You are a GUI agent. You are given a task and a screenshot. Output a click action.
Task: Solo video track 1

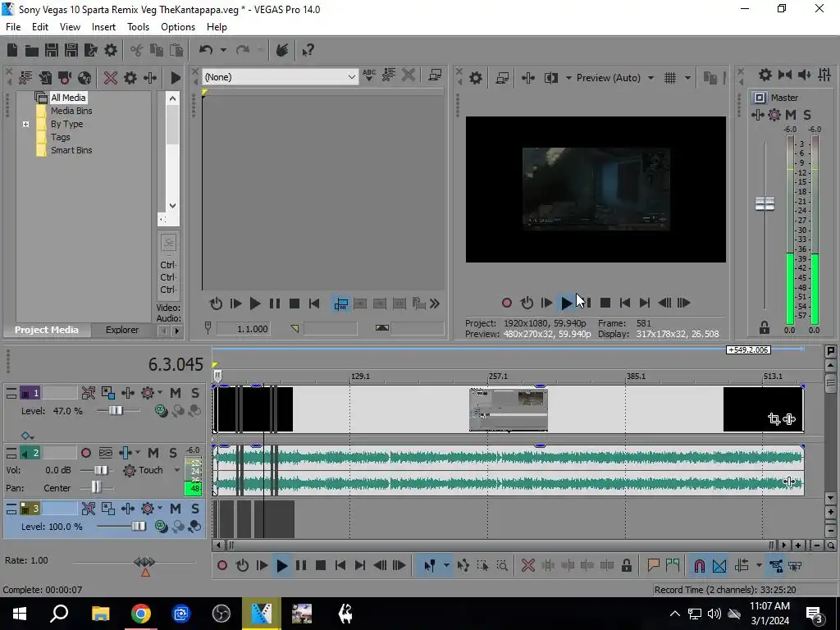click(195, 393)
